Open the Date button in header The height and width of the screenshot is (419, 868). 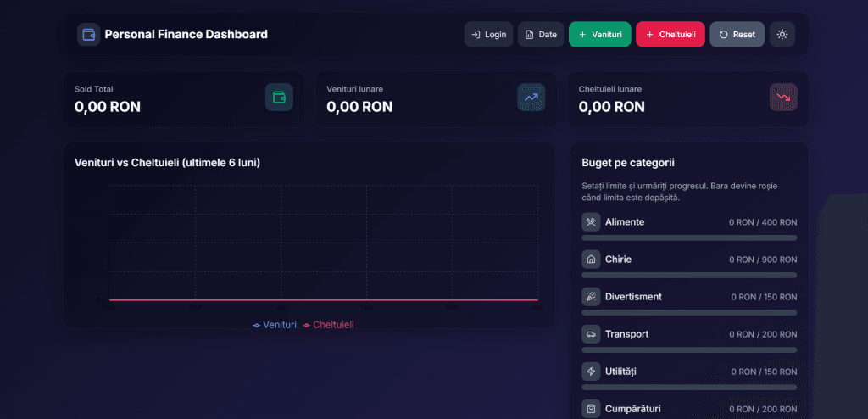541,35
